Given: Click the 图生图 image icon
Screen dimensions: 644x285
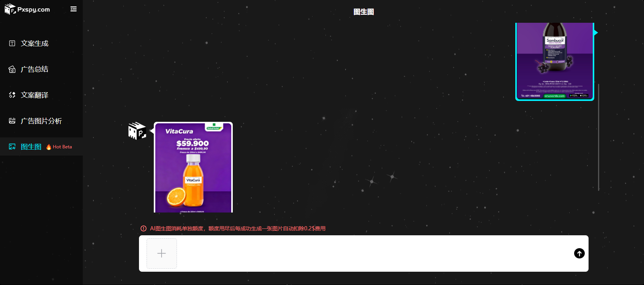Looking at the screenshot, I should [12, 146].
